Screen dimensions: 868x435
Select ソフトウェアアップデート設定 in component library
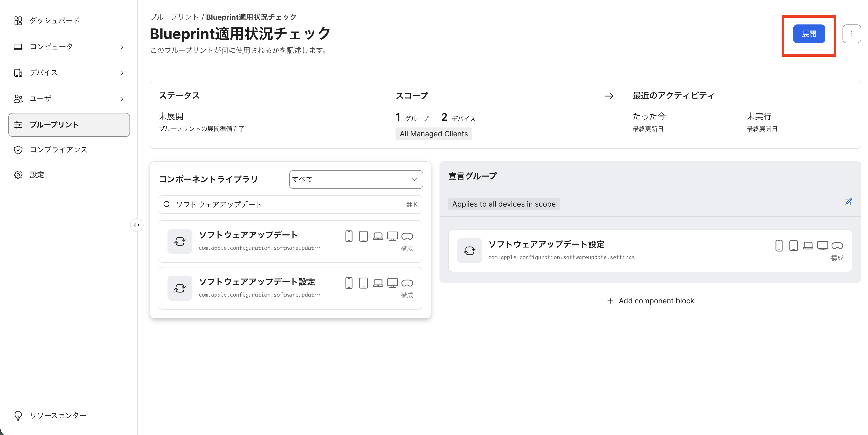click(x=290, y=288)
